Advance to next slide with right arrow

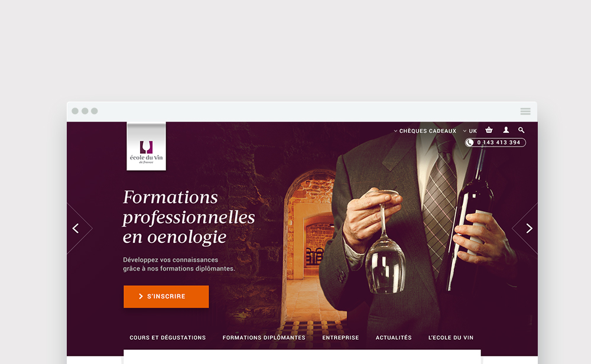point(529,228)
